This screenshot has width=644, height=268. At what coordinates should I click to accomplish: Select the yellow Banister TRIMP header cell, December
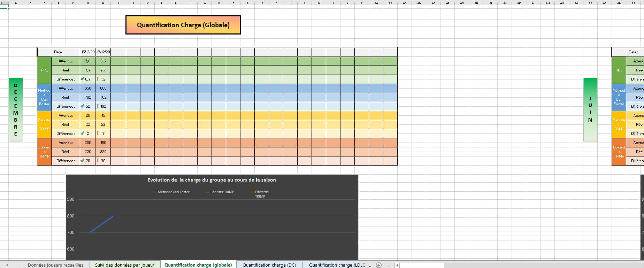[x=44, y=124]
